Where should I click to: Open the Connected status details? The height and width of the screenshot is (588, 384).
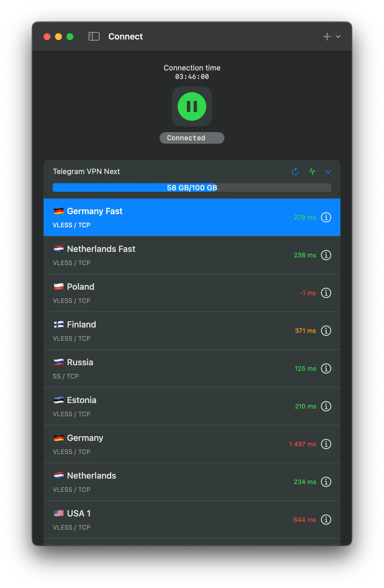click(192, 138)
